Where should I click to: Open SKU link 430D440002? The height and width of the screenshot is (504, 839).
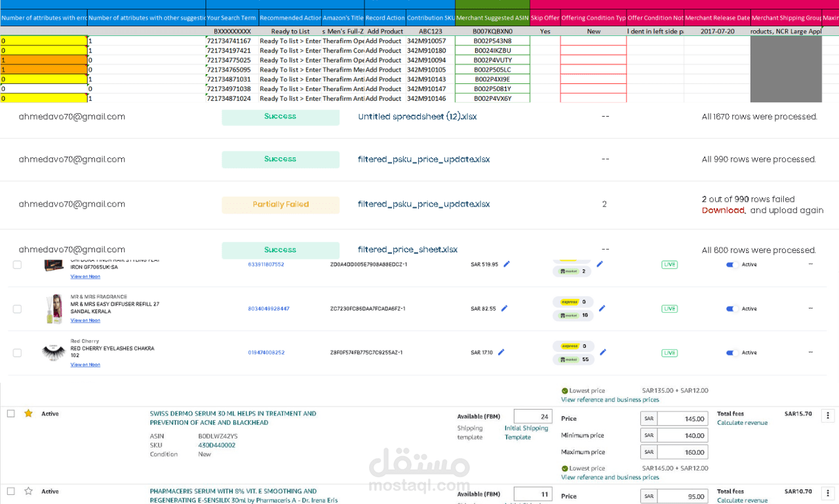[216, 446]
